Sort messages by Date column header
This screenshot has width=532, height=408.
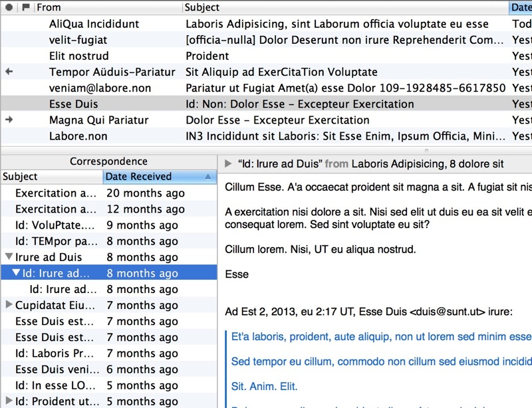click(521, 7)
